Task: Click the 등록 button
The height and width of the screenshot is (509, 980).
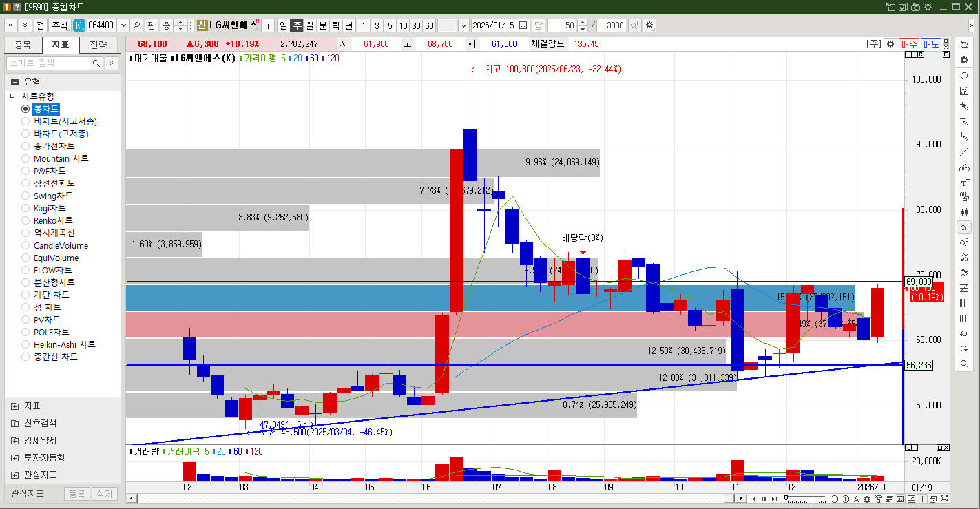Action: click(x=77, y=494)
